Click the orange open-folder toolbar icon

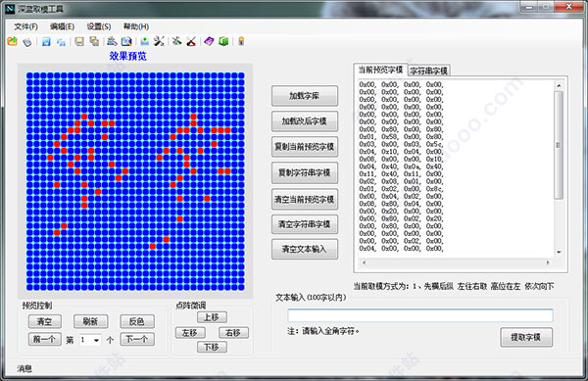click(13, 41)
